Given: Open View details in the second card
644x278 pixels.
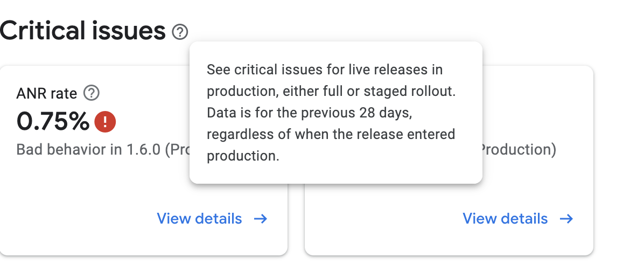Looking at the screenshot, I should 505,219.
